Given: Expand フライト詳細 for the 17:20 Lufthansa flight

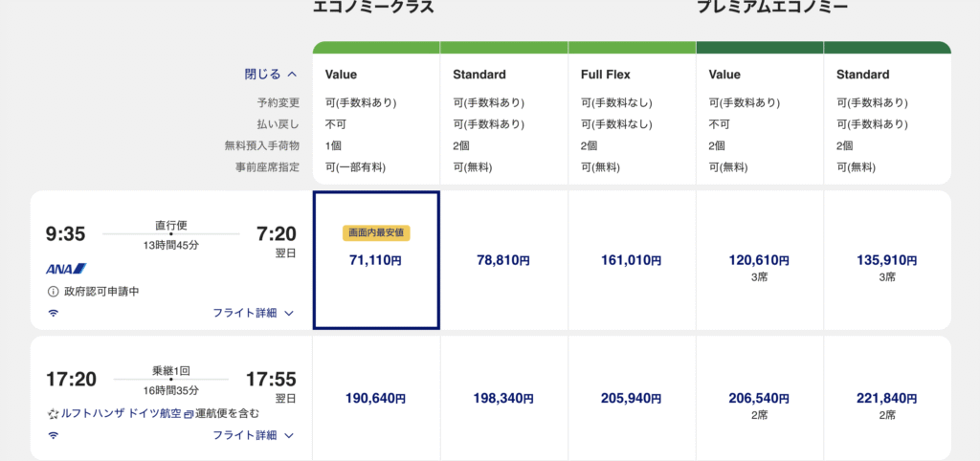Looking at the screenshot, I should pos(253,435).
